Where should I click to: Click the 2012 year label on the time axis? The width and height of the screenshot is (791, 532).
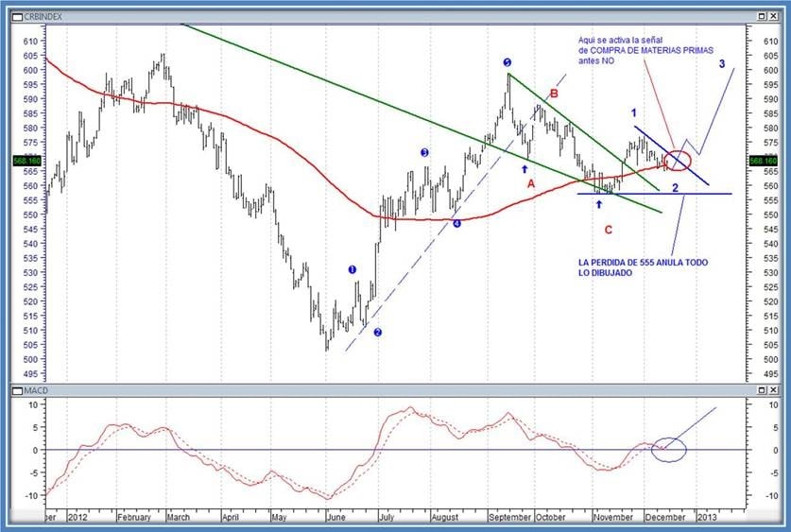coord(77,518)
